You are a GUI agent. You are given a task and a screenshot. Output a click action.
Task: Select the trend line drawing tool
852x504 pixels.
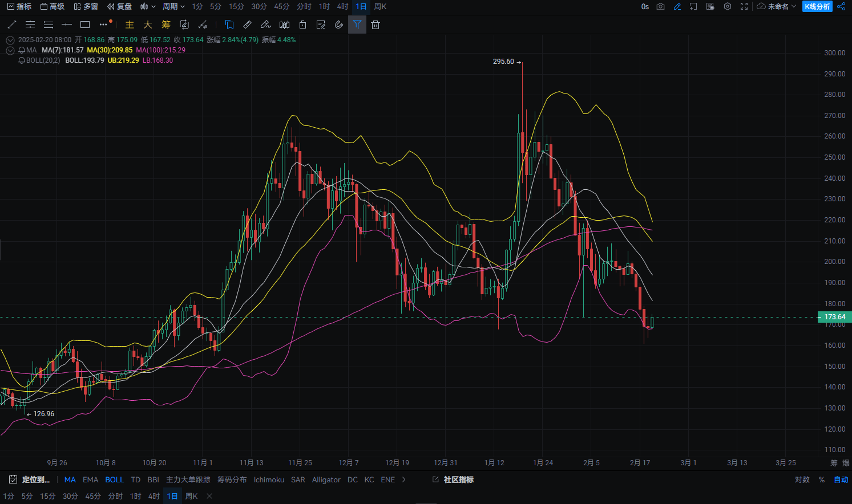click(12, 25)
